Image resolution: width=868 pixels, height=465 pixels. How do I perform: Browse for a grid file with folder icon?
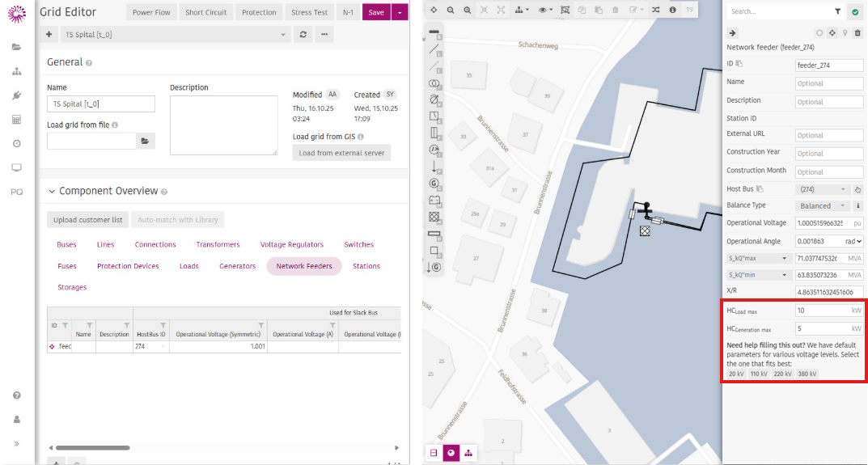click(146, 142)
